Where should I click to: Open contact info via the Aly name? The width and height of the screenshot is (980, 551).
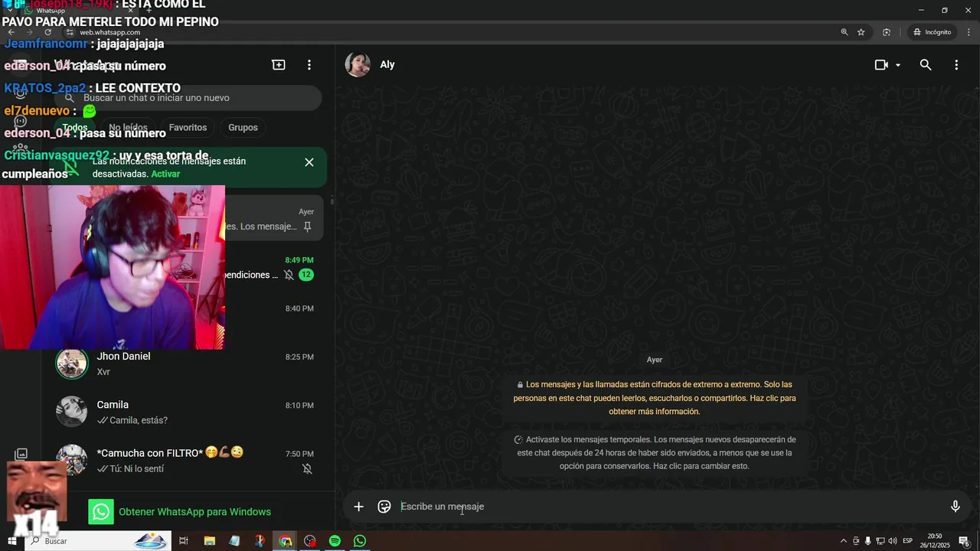(x=387, y=65)
